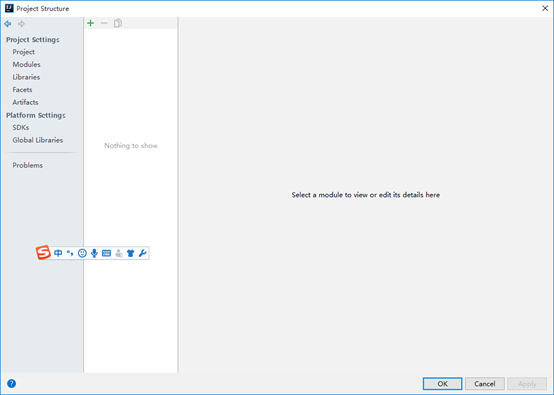Open the Problems section

coord(28,165)
